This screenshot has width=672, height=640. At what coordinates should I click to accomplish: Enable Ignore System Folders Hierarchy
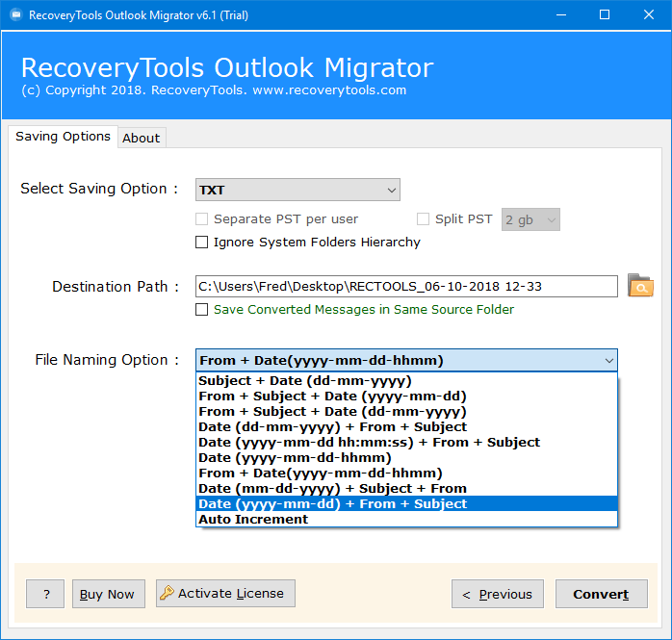[201, 242]
